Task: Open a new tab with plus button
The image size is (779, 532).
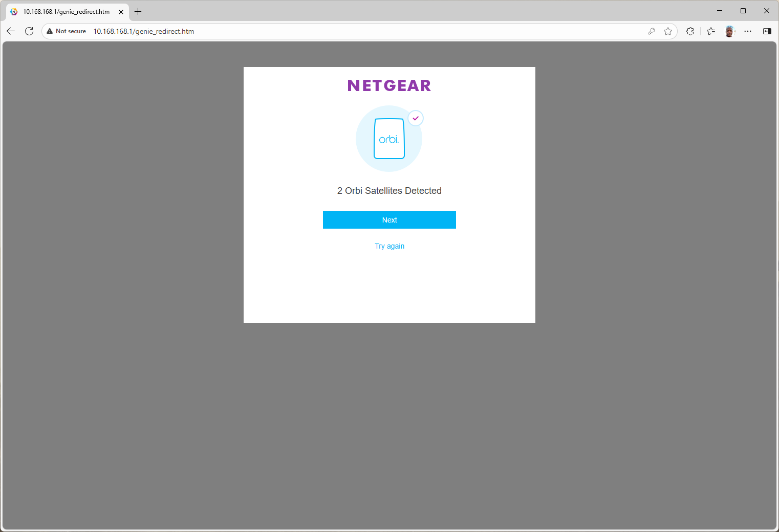Action: click(x=138, y=11)
